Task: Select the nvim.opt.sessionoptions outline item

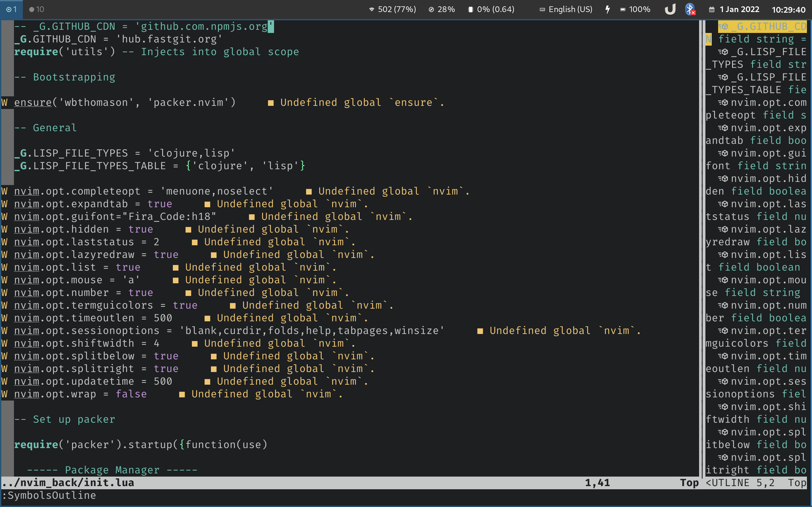Action: pyautogui.click(x=768, y=382)
